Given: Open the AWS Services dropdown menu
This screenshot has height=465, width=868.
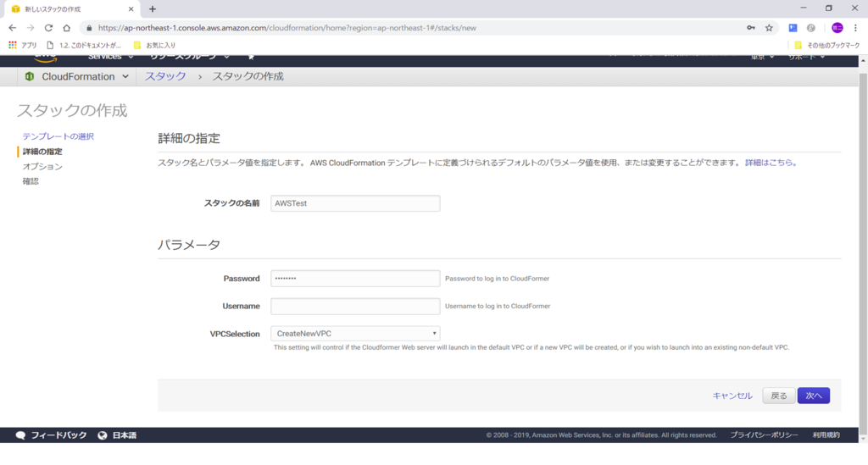Looking at the screenshot, I should (110, 57).
